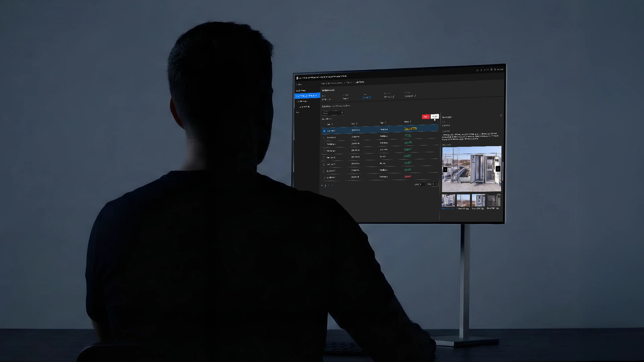The height and width of the screenshot is (362, 644).
Task: Edit end date using its pencil icon
Action: click(x=415, y=96)
